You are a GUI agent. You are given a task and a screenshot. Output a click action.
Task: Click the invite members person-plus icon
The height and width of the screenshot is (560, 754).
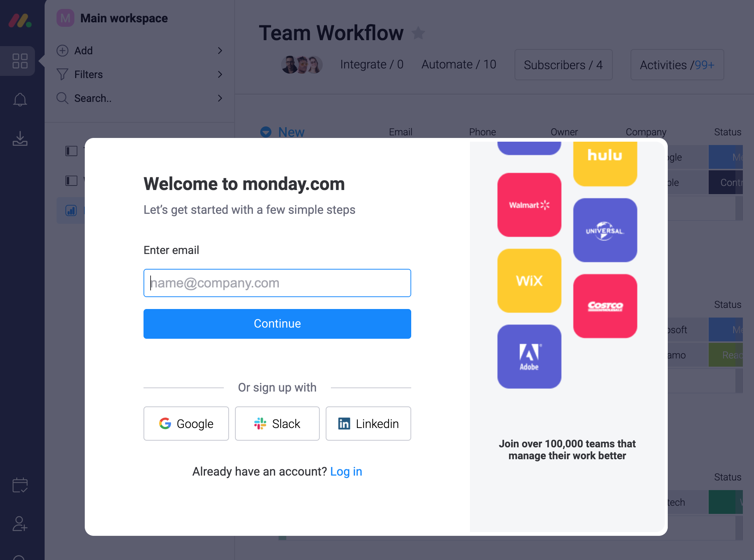pyautogui.click(x=20, y=524)
